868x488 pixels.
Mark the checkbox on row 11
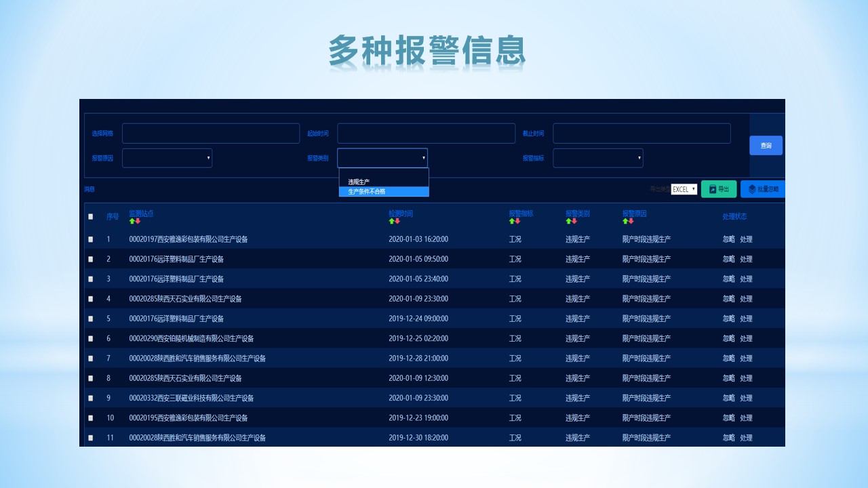(91, 438)
